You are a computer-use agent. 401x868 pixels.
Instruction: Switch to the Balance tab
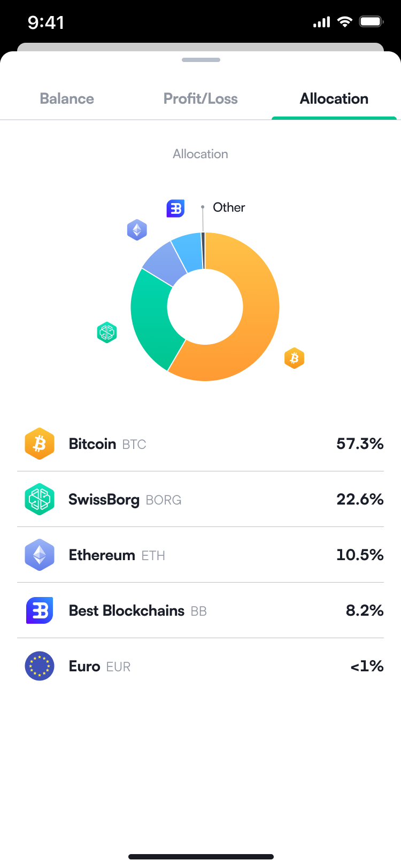(66, 98)
